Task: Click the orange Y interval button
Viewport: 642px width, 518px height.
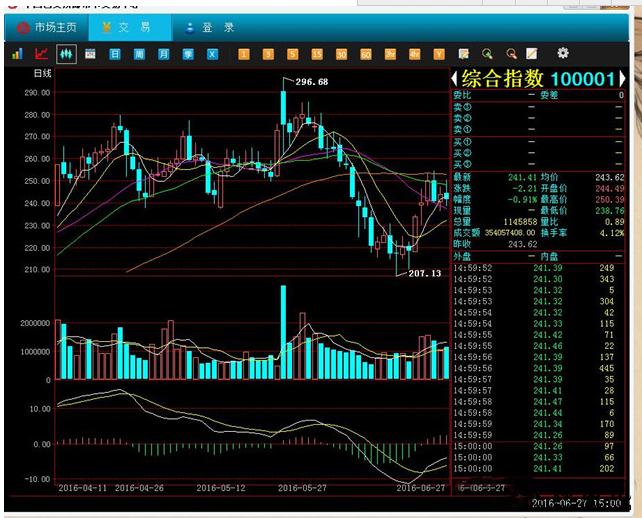Action: pyautogui.click(x=439, y=54)
